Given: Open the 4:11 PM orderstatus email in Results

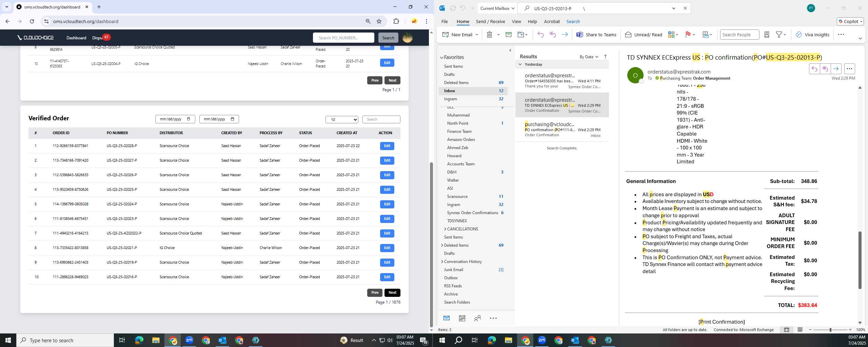Looking at the screenshot, I should pyautogui.click(x=562, y=81).
